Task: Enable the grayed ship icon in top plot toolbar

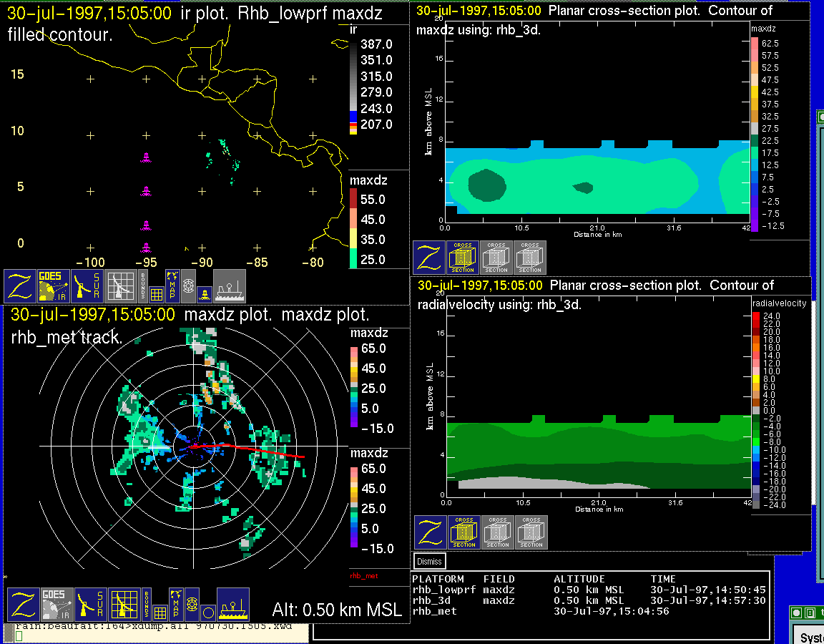Action: tap(230, 286)
